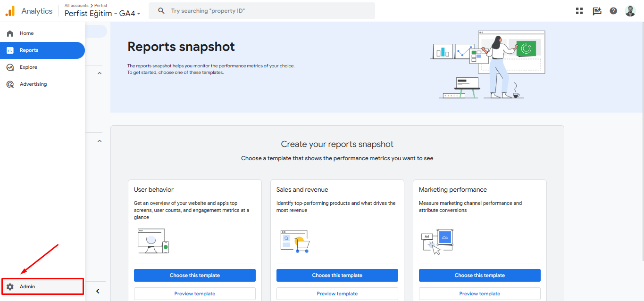Collapse the reports navigation panel arrow
The height and width of the screenshot is (301, 644).
[x=98, y=291]
